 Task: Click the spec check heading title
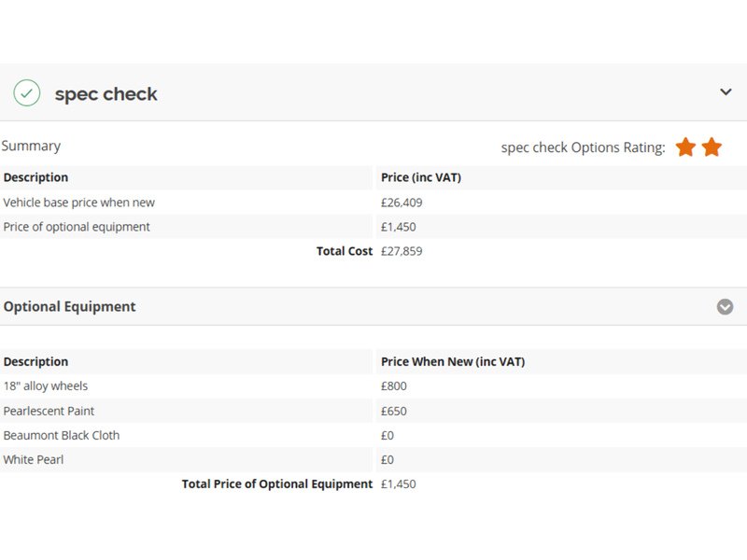click(x=106, y=94)
